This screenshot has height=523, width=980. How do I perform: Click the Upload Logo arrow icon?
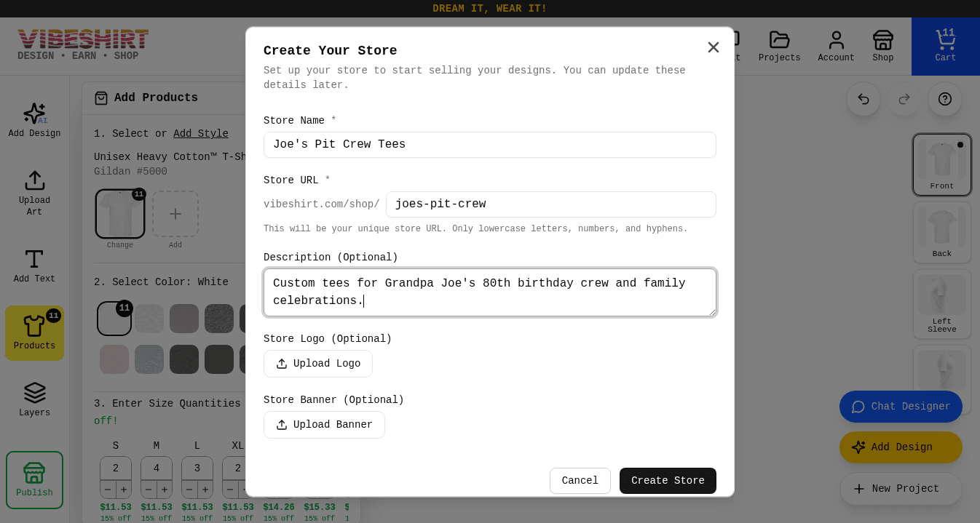(x=282, y=364)
